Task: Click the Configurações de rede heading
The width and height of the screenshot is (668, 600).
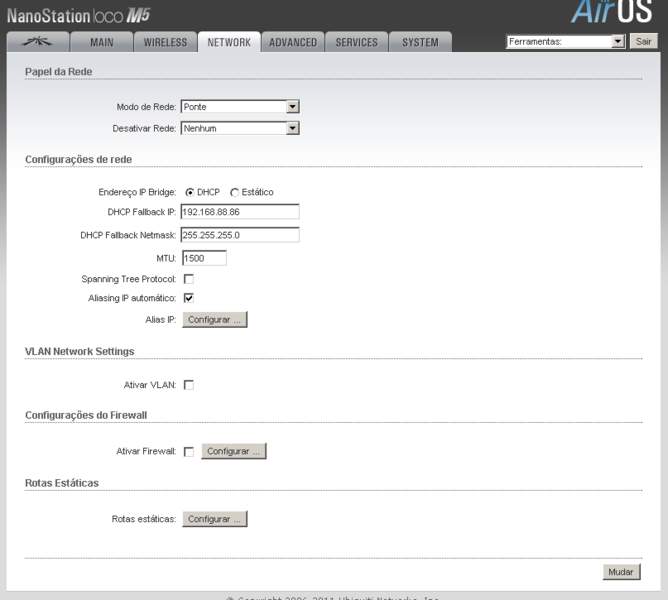Action: (x=78, y=159)
